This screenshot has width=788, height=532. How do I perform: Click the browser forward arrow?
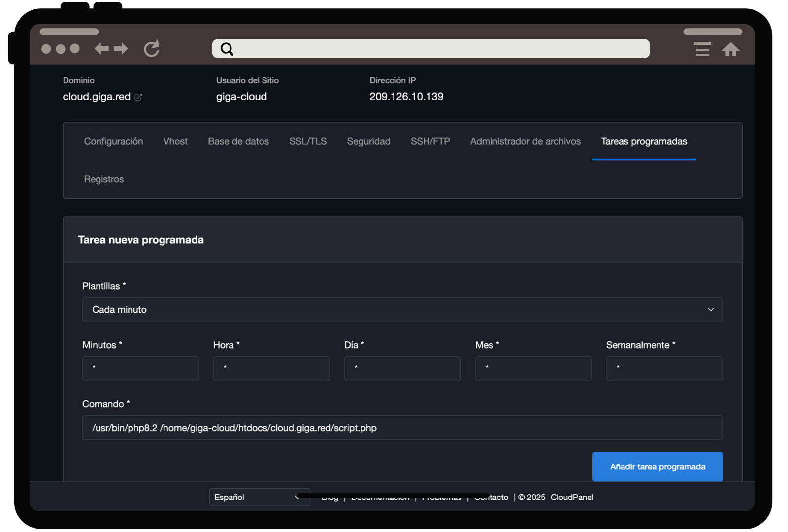pyautogui.click(x=121, y=48)
